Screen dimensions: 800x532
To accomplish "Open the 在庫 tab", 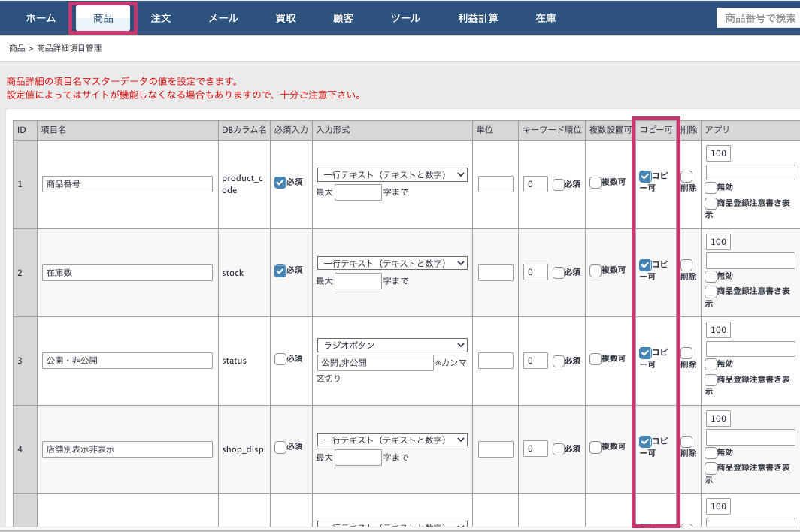I will (x=546, y=18).
